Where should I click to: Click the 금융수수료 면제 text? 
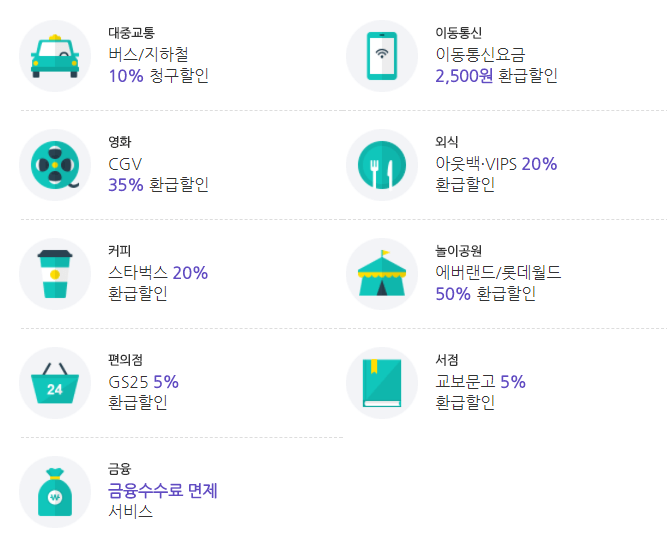point(162,490)
